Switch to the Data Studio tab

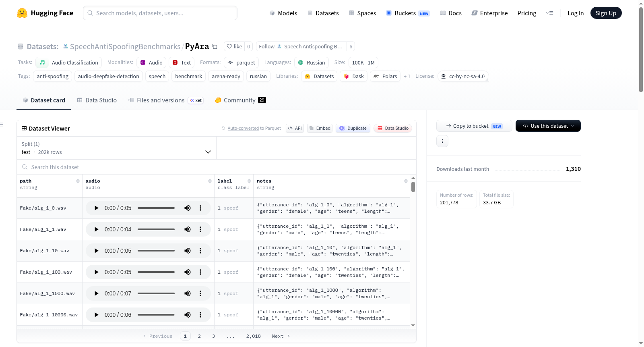click(x=97, y=100)
